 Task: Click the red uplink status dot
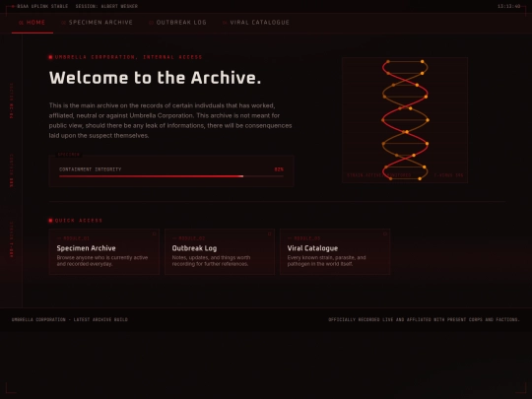[13, 7]
